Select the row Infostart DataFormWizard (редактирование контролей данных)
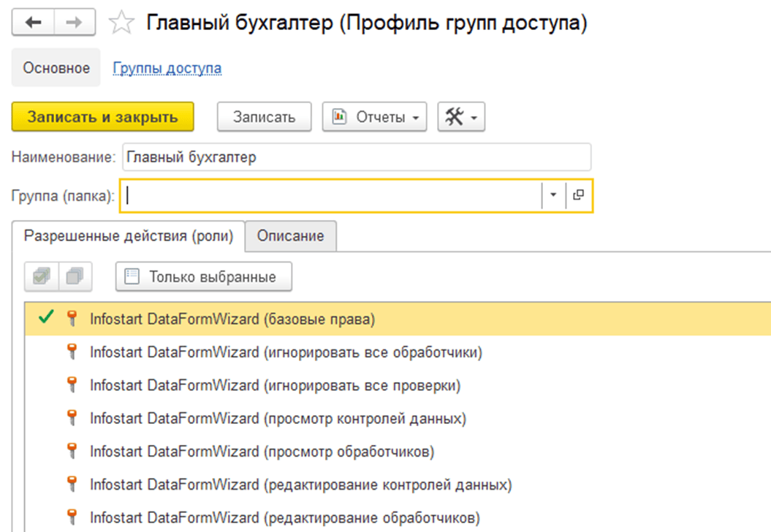Screen dimensions: 771x532 pos(398,484)
